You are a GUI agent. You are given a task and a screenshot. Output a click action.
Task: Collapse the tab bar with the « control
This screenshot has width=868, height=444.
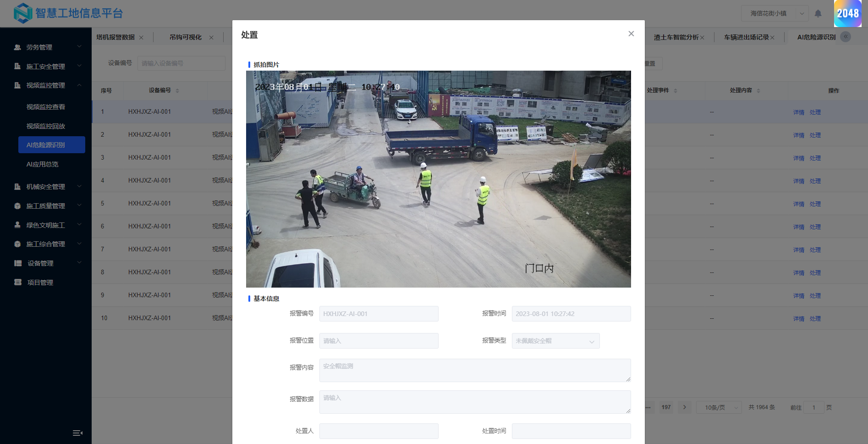tap(846, 37)
